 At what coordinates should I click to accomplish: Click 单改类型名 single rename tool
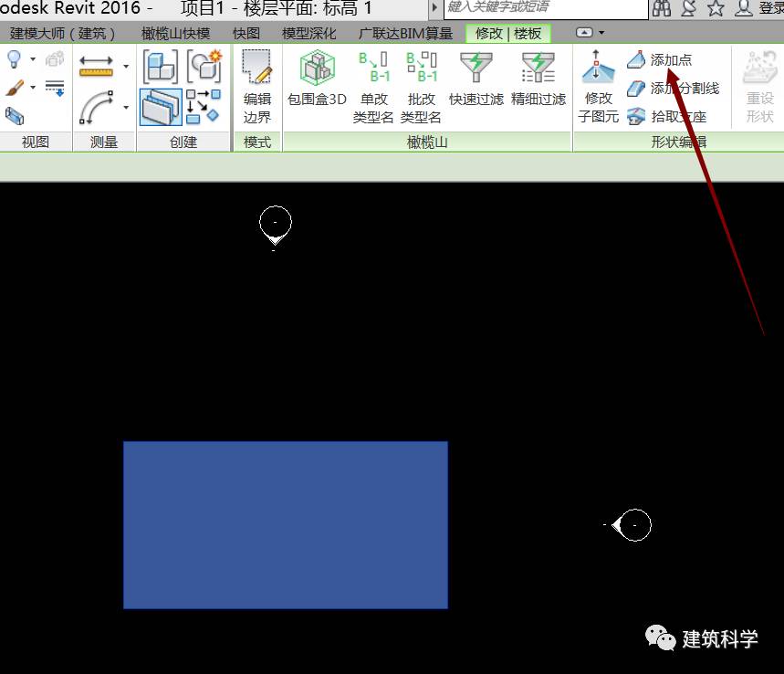pyautogui.click(x=373, y=88)
